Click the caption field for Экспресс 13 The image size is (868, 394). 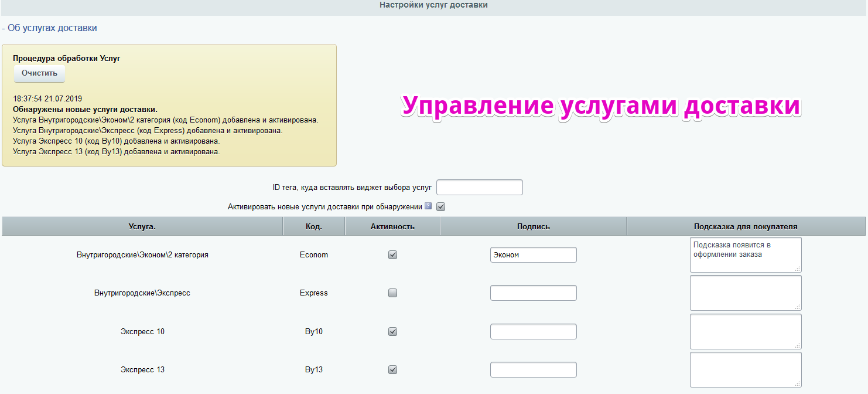tap(534, 369)
